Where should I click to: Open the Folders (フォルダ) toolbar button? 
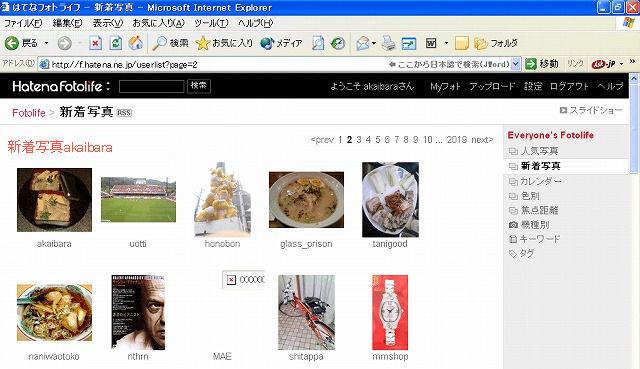[x=496, y=43]
